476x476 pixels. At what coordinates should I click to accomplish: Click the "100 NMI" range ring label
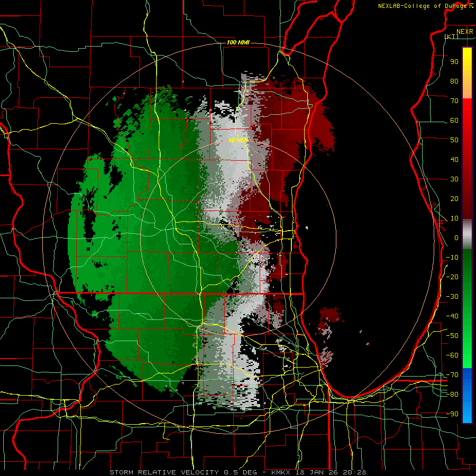pos(238,42)
